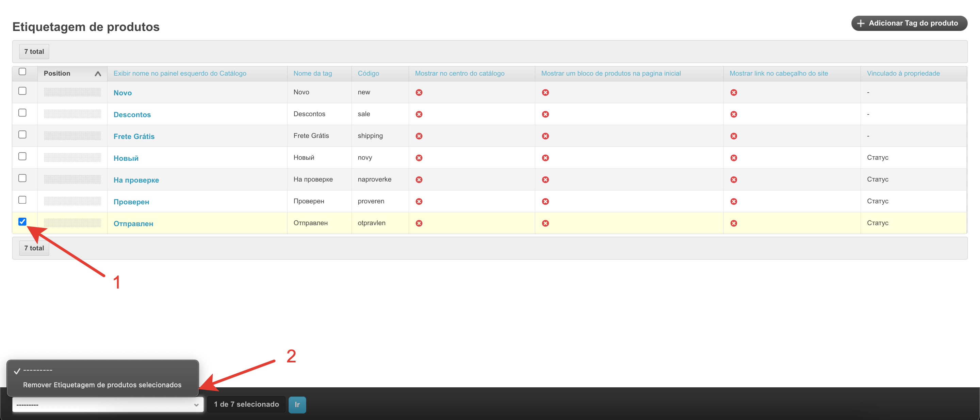Click red X in home block column for Descontos
Screen dimensions: 980x420
(x=545, y=114)
